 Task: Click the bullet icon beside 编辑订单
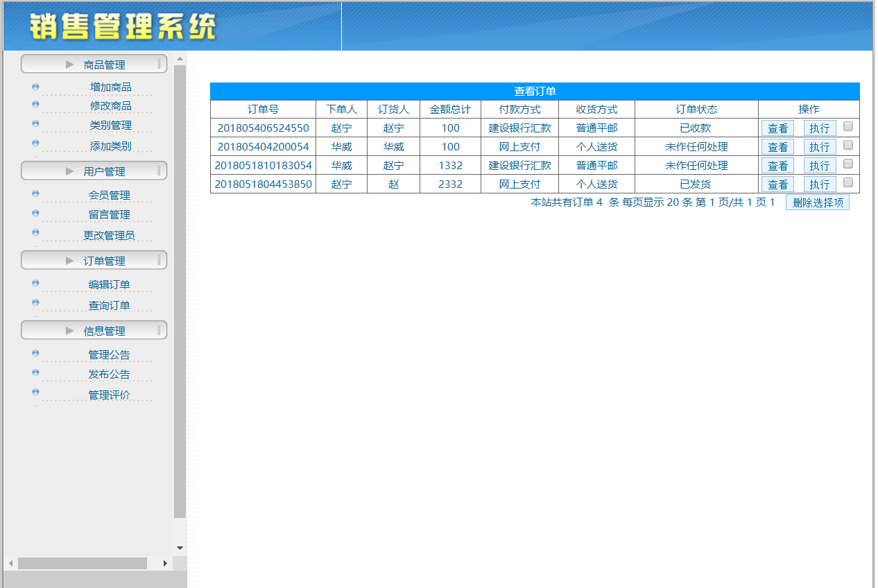pos(35,284)
